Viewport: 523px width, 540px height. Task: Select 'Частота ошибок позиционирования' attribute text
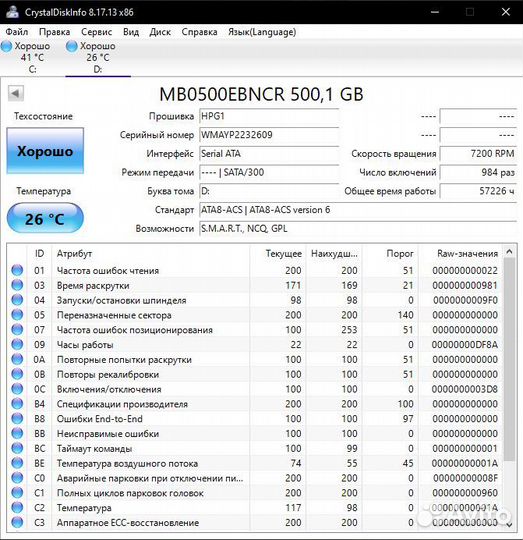click(x=135, y=330)
